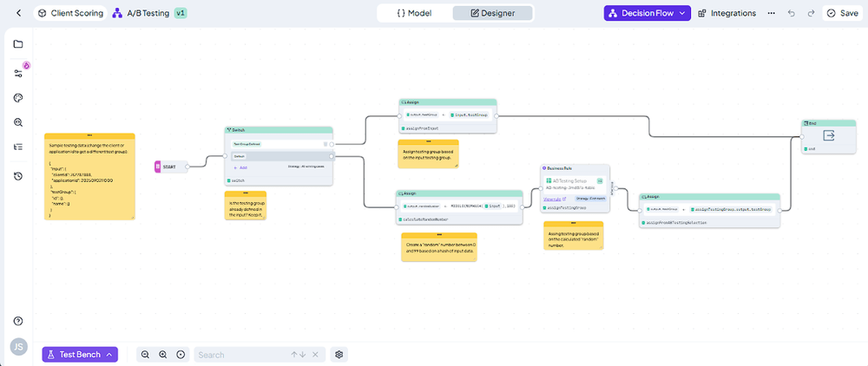Open the three-dots more options menu
Screen dimensions: 868x366
tap(771, 13)
